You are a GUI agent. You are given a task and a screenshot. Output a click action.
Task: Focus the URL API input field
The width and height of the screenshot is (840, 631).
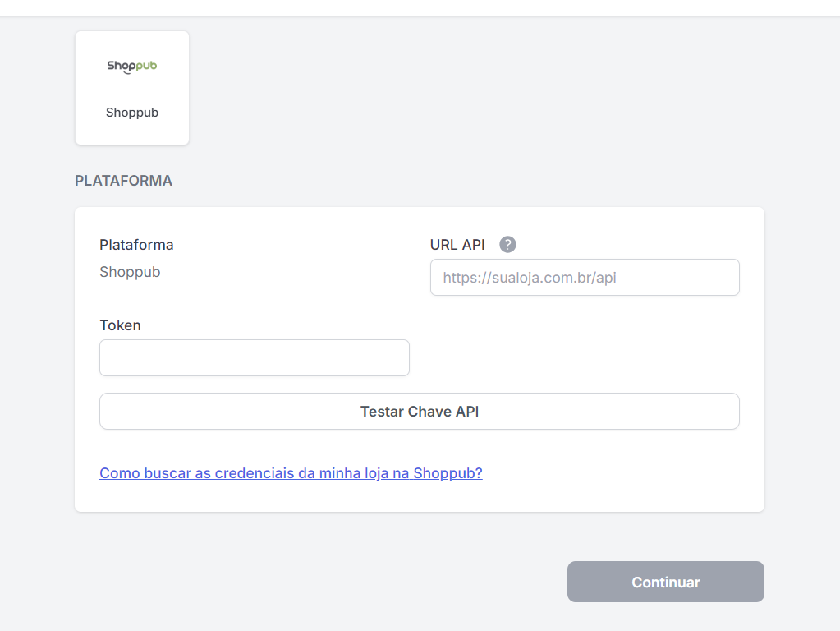585,277
